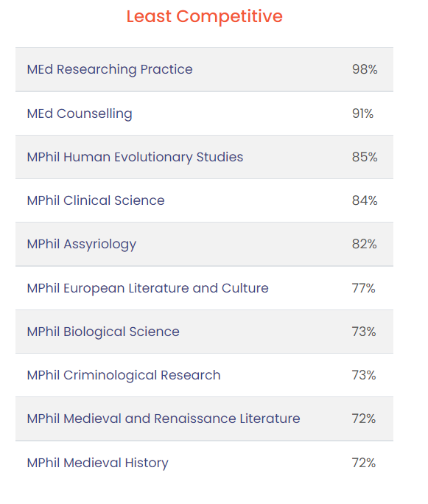This screenshot has width=428, height=504.
Task: Click the 77% rate for European Literature
Action: pyautogui.click(x=363, y=288)
